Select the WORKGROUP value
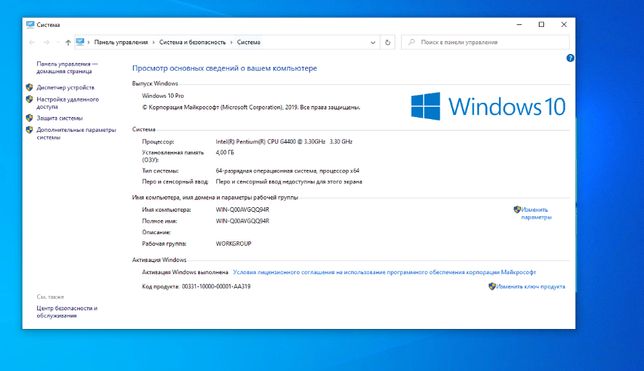 [x=233, y=244]
